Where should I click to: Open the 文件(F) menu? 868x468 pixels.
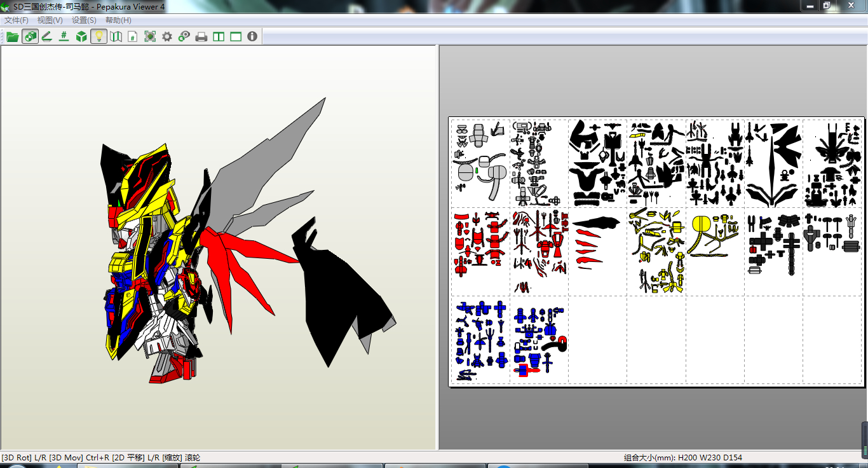click(x=17, y=20)
